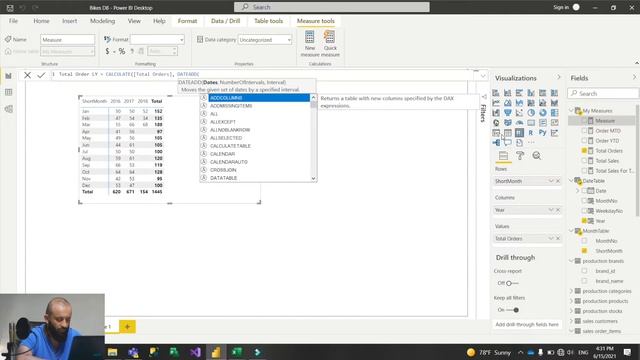Select the pie chart visual icon
Screen dimensions: 640x360
coord(531,113)
